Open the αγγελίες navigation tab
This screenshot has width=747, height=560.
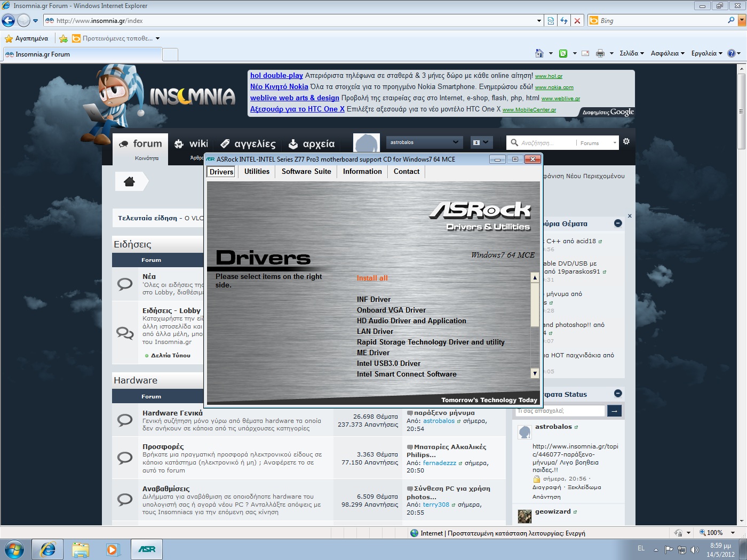tap(248, 143)
